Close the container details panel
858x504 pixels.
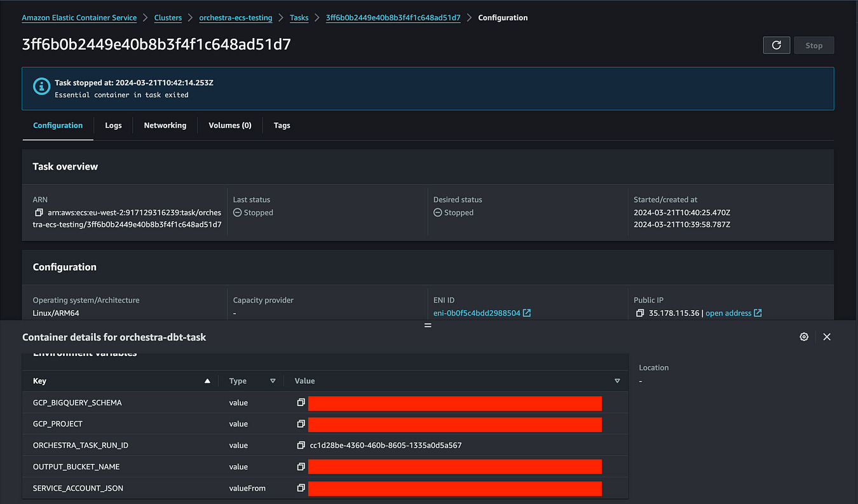(x=827, y=337)
